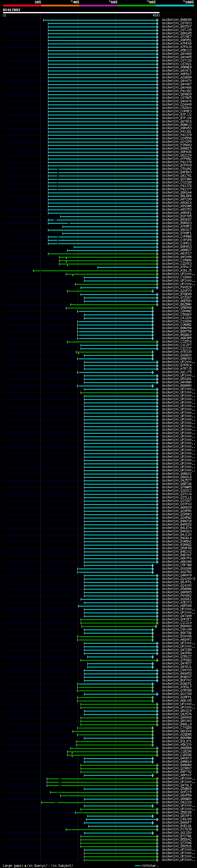The width and height of the screenshot is (197, 868).
Task: Click the green alignment bar for UniRef100_A8IP17
Action: (x=103, y=254)
